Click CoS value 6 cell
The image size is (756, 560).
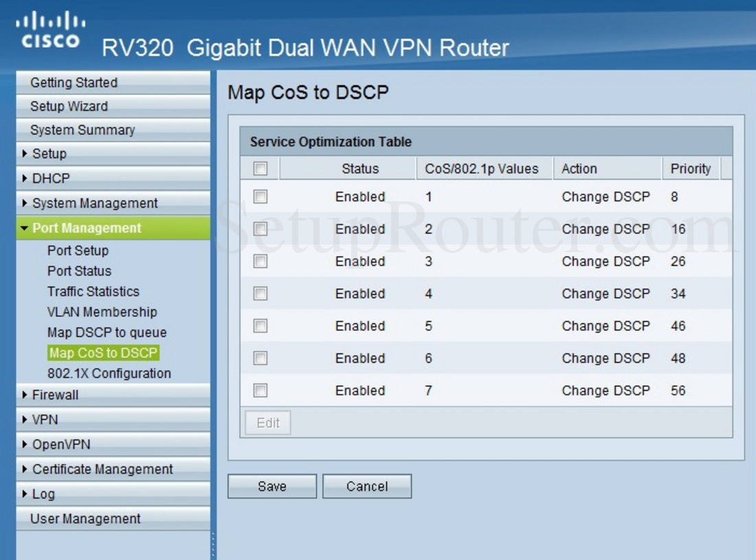pyautogui.click(x=428, y=358)
